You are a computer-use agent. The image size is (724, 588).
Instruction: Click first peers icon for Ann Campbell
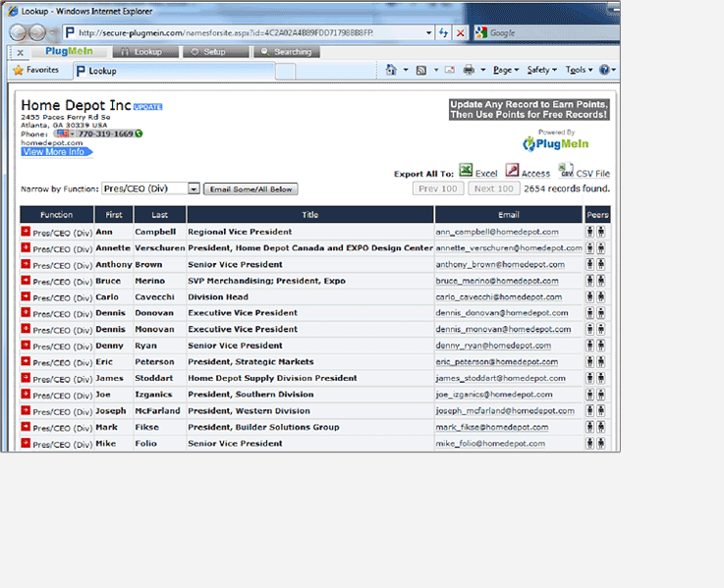590,232
